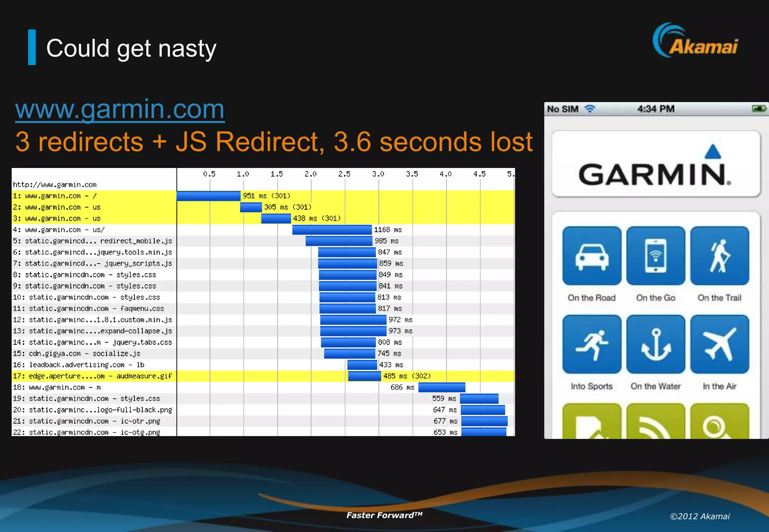The image size is (769, 532).
Task: Select row 11 faqmenu.css
Action: point(263,308)
